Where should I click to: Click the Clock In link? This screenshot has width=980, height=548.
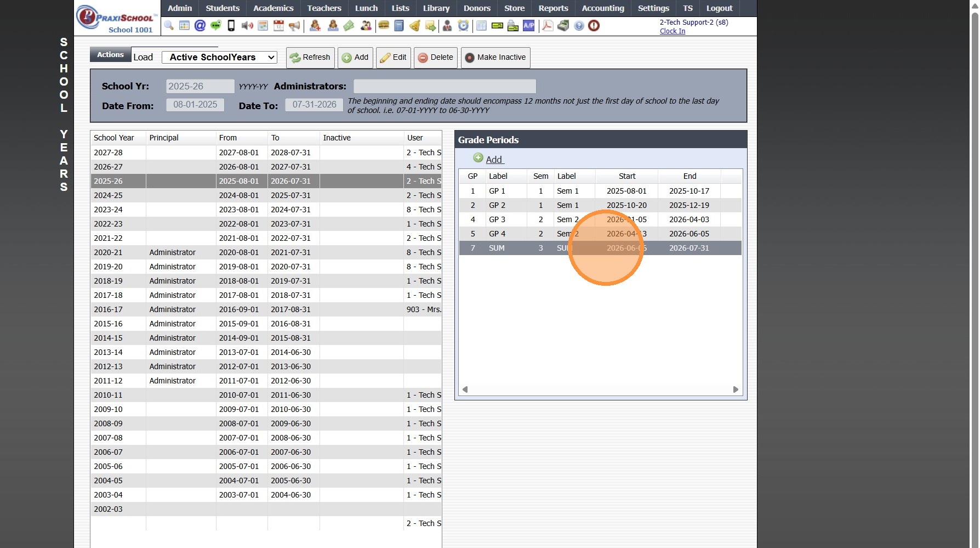672,31
